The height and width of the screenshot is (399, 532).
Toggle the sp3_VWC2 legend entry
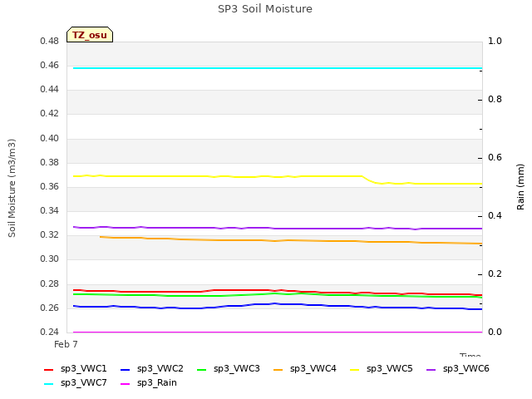point(152,369)
